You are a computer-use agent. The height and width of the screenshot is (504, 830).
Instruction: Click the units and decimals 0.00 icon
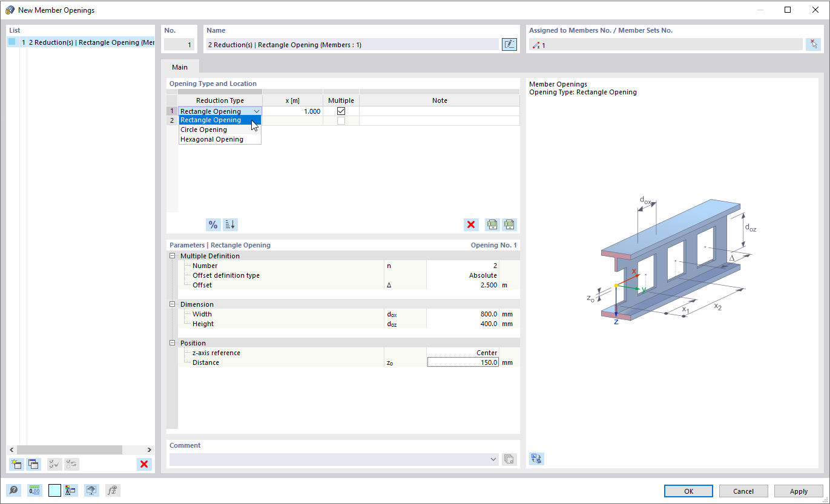[x=34, y=491]
